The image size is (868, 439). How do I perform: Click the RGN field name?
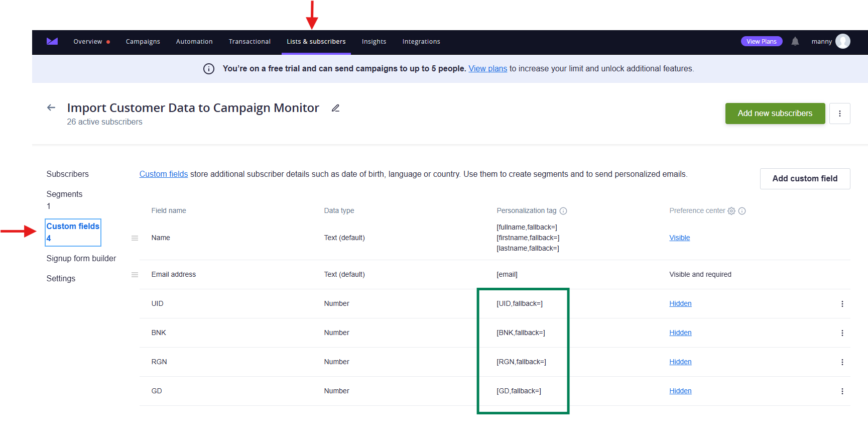tap(159, 362)
